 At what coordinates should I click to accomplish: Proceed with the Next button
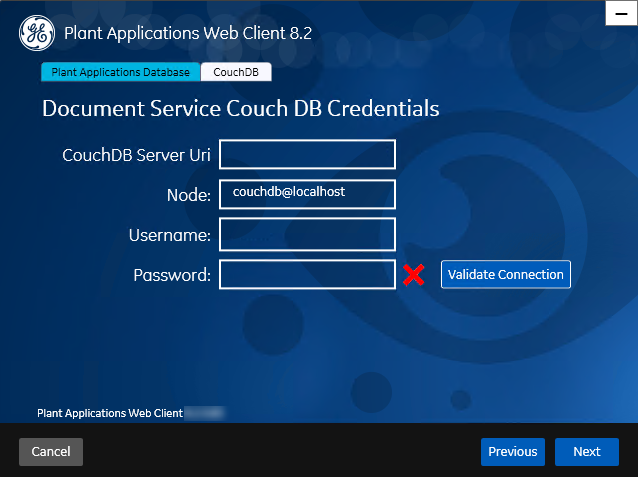pyautogui.click(x=587, y=452)
